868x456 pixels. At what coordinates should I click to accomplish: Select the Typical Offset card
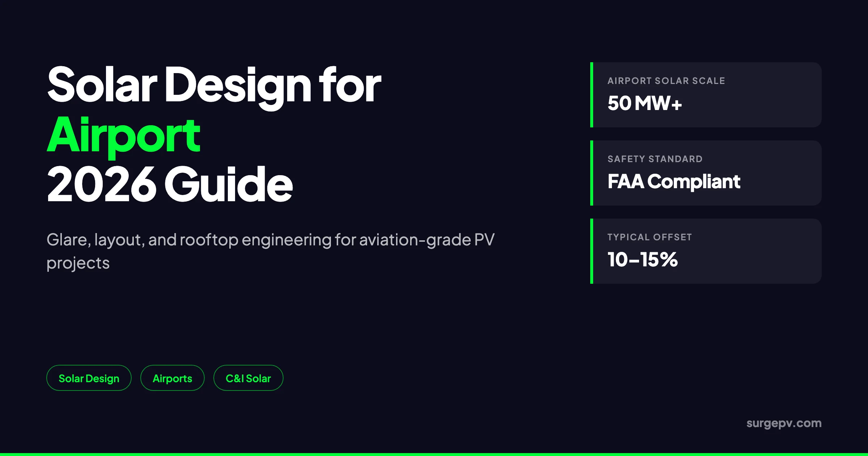click(x=706, y=251)
